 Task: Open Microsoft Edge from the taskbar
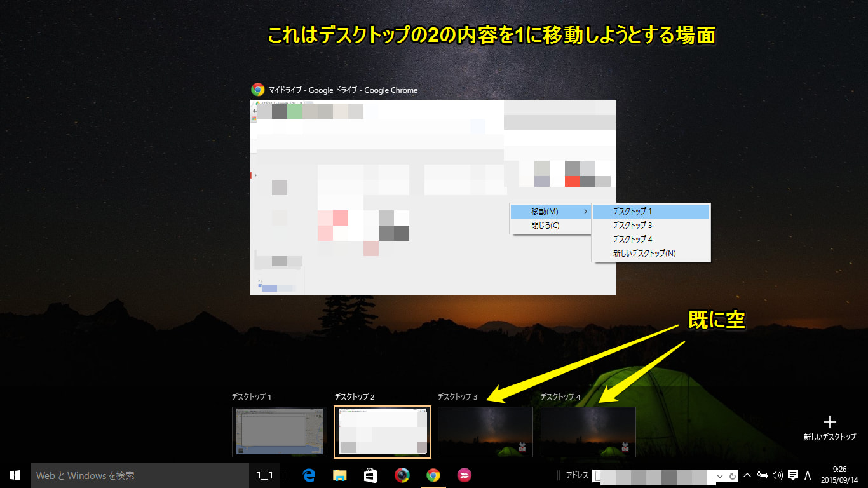(x=309, y=475)
